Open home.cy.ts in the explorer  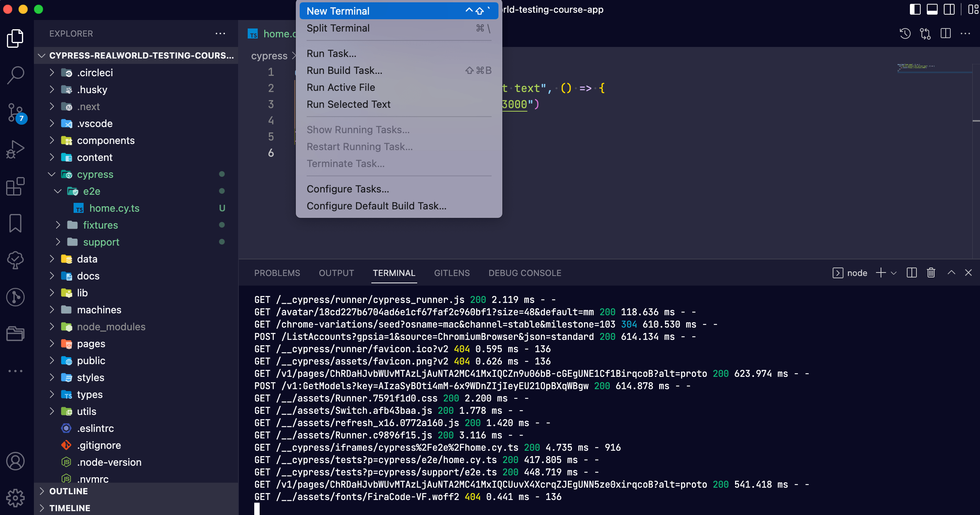(x=114, y=208)
